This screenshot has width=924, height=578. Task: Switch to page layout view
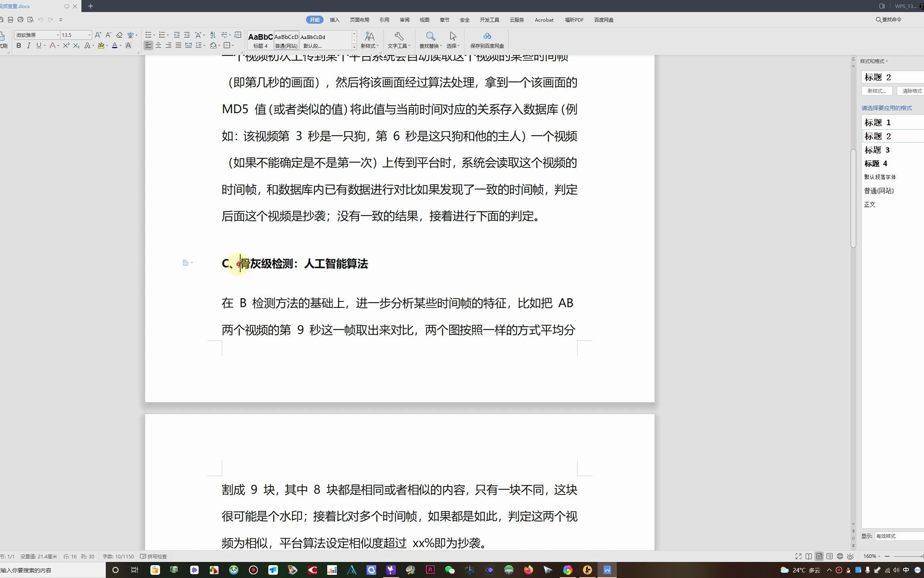(x=819, y=556)
